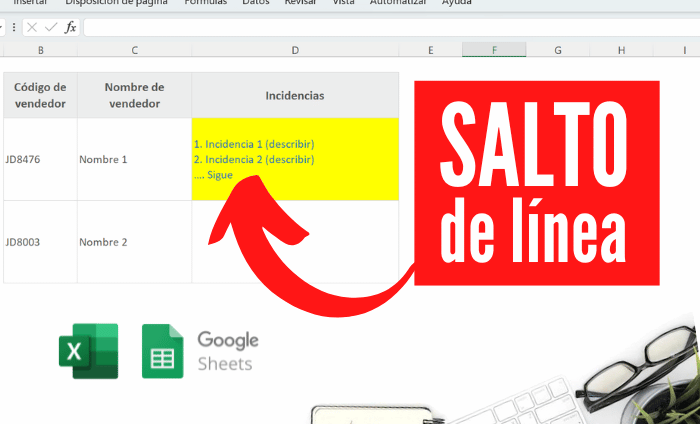This screenshot has width=700, height=424.
Task: Open the Fórmulas ribbon tab
Action: point(206,3)
